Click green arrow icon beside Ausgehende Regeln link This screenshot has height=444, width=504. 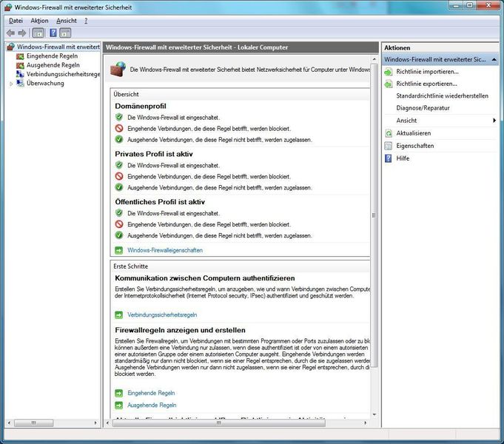point(119,405)
